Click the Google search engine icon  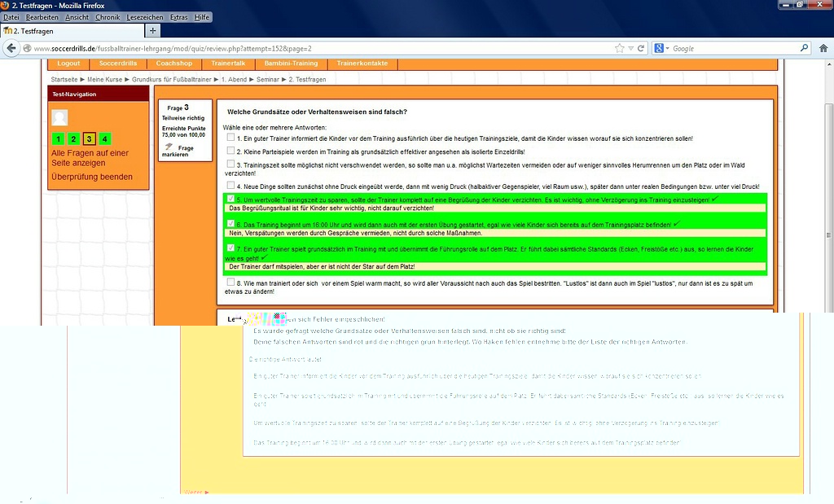pyautogui.click(x=659, y=48)
